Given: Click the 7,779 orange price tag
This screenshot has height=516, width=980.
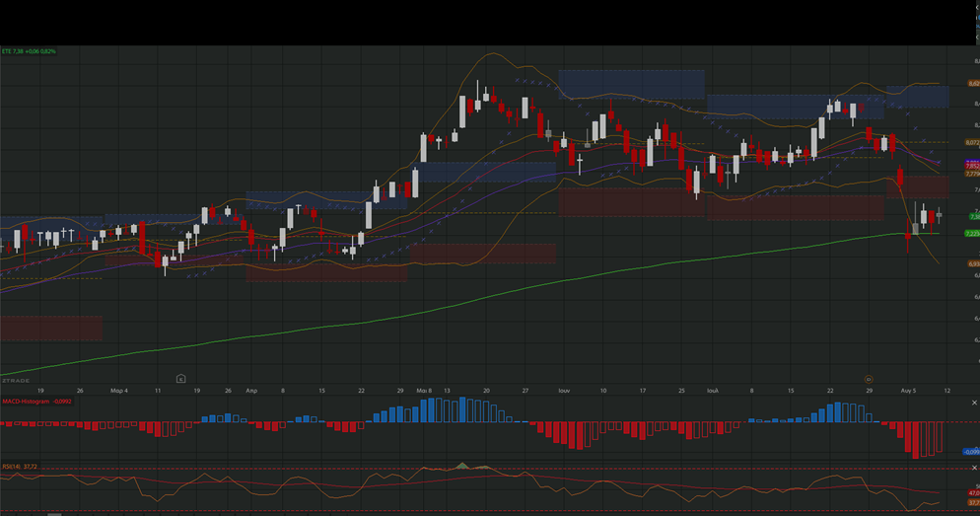Looking at the screenshot, I should pyautogui.click(x=972, y=174).
